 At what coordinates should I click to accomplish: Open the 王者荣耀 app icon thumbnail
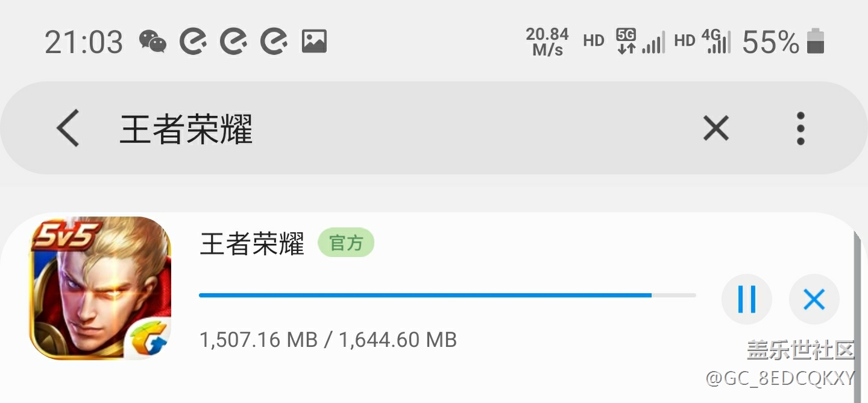(100, 288)
